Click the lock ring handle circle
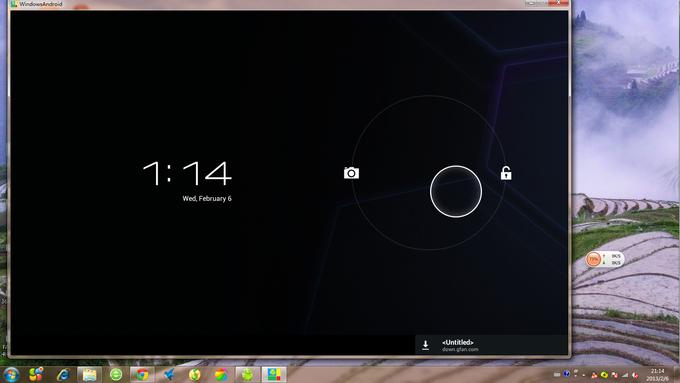Viewport: 680px width, 383px height. click(x=456, y=191)
